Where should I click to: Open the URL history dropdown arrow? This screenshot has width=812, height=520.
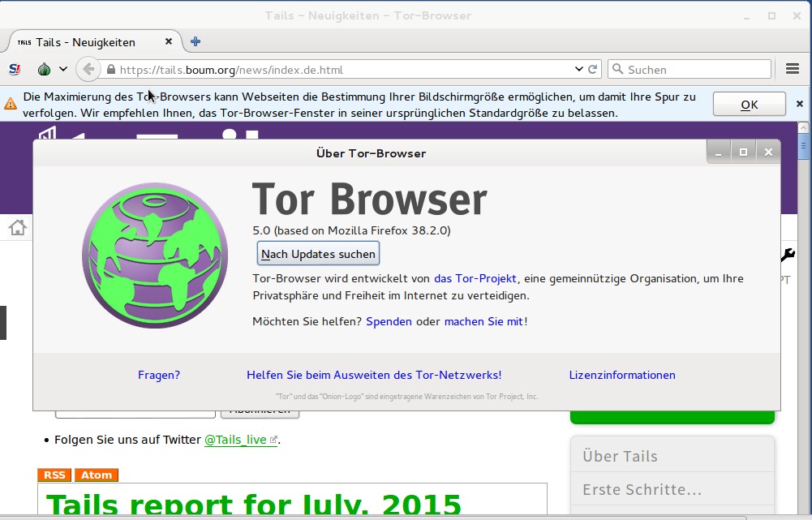coord(579,69)
